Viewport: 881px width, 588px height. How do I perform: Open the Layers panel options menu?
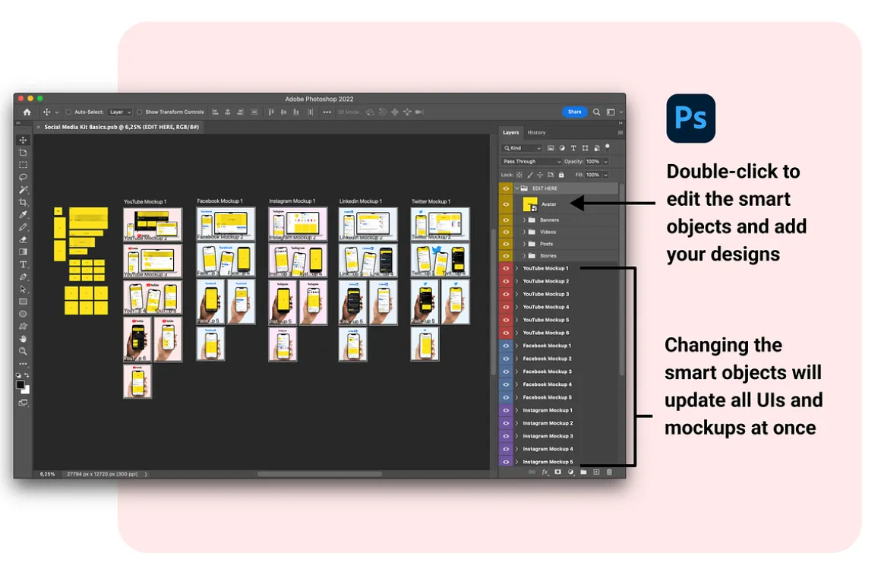point(620,133)
